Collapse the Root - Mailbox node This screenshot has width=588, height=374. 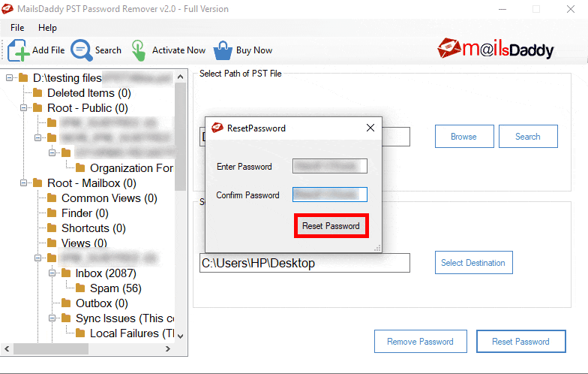click(x=24, y=183)
